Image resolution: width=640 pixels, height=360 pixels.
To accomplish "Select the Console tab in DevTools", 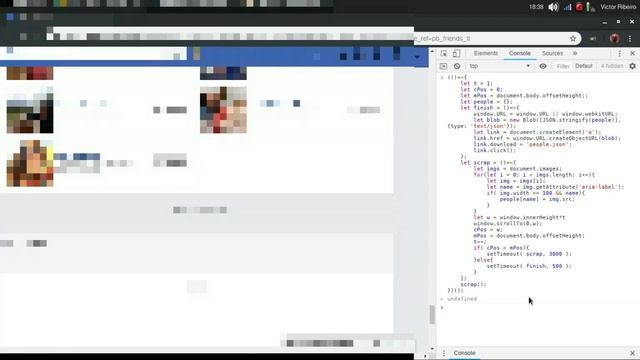I will coord(520,53).
